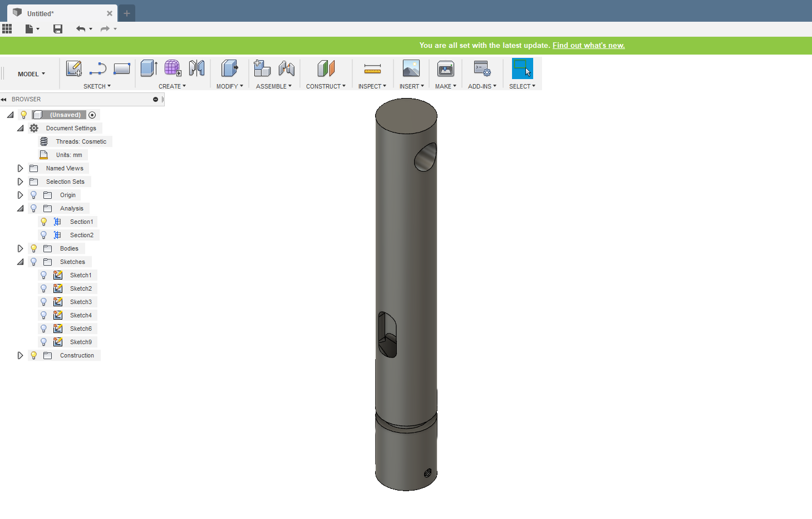Open the Measure tool in Inspect panel

tap(372, 68)
